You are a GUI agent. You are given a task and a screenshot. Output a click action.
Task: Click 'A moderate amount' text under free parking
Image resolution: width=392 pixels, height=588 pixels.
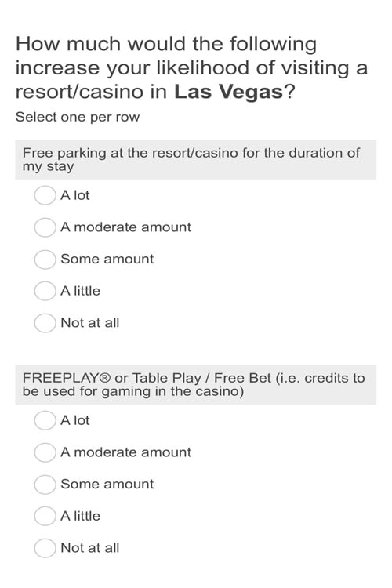click(x=126, y=227)
